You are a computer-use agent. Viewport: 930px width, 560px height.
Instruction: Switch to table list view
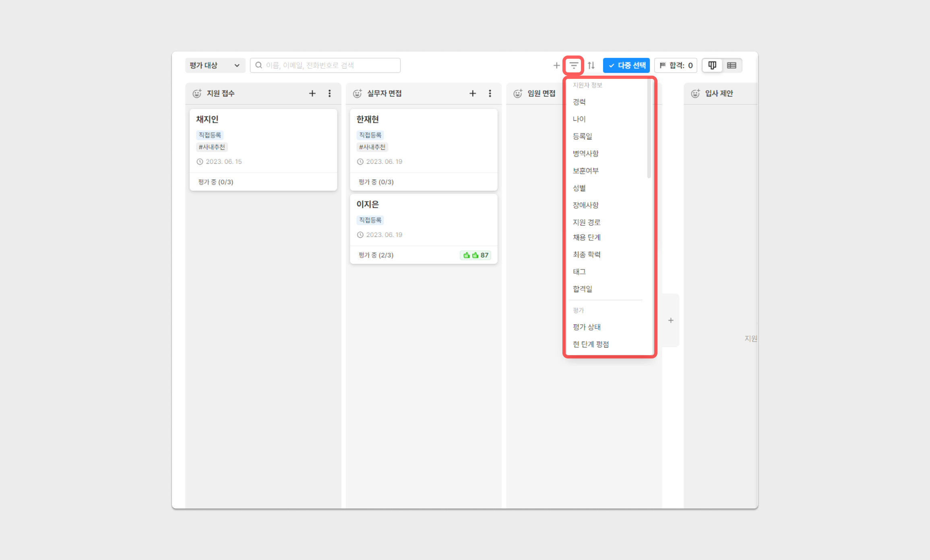(x=732, y=65)
